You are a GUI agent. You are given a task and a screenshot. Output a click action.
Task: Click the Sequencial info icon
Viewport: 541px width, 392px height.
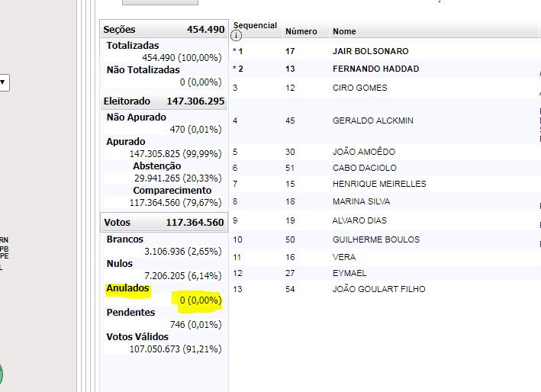[236, 36]
